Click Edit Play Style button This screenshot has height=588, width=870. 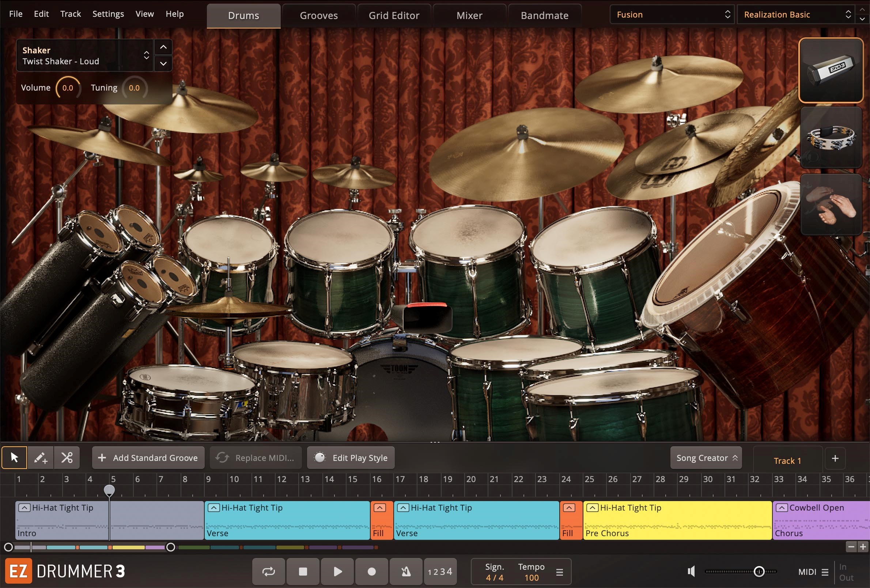coord(353,457)
